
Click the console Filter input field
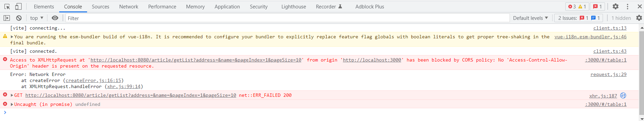(288, 18)
